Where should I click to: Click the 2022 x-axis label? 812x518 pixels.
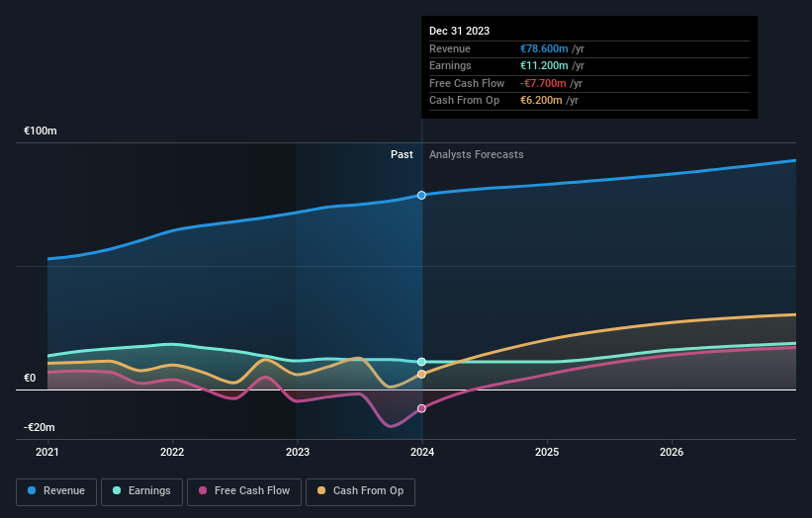coord(172,452)
